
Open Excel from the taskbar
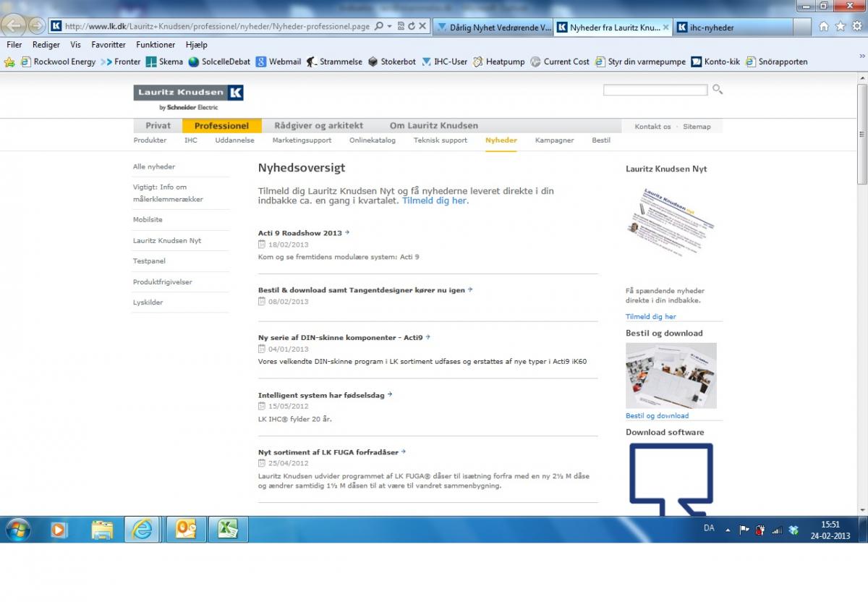pyautogui.click(x=228, y=530)
